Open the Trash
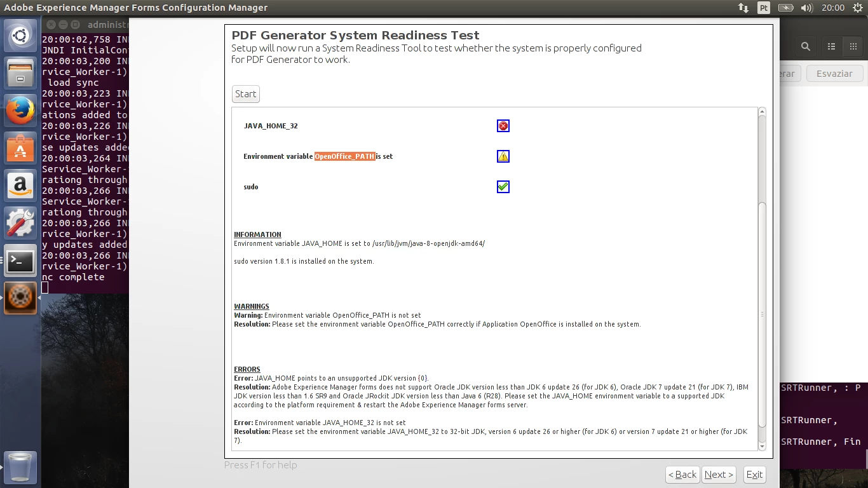 tap(20, 467)
